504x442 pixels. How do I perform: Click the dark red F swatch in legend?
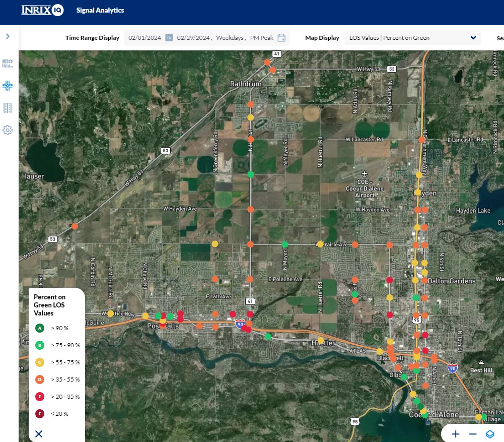pos(40,414)
